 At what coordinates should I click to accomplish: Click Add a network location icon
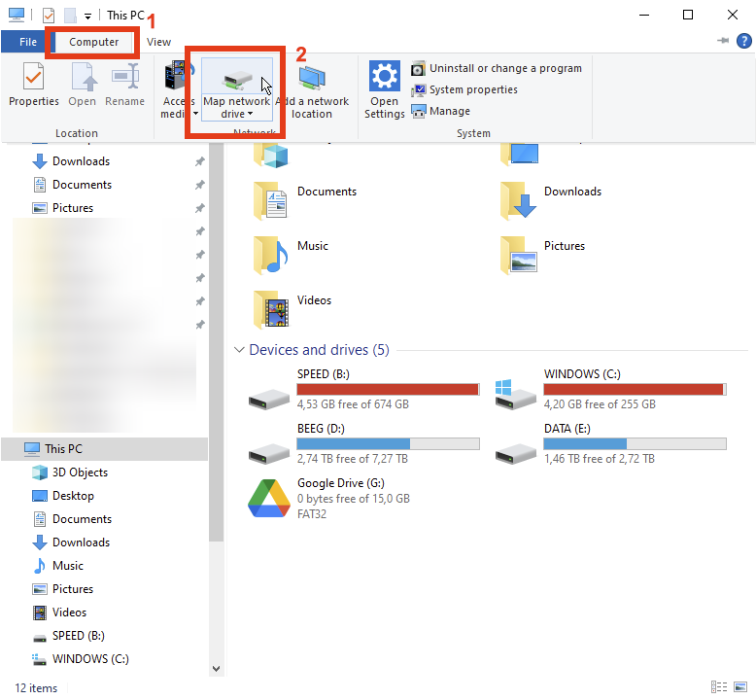(x=312, y=78)
